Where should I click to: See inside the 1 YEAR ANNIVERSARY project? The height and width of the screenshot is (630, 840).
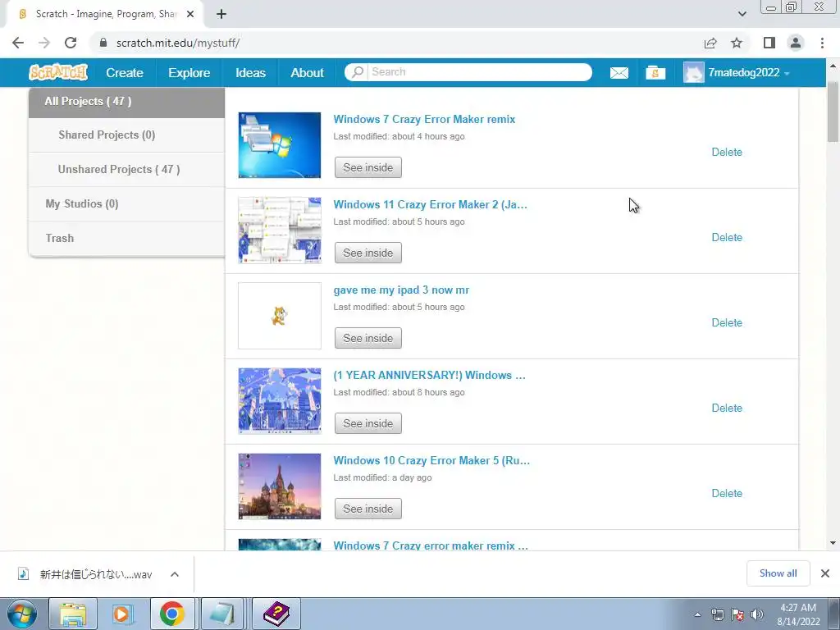tap(368, 423)
